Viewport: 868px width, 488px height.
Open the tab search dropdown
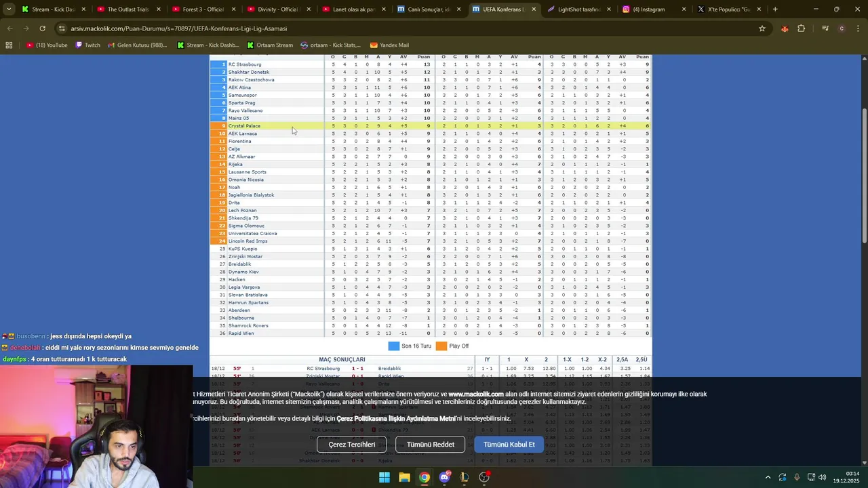coord(9,9)
